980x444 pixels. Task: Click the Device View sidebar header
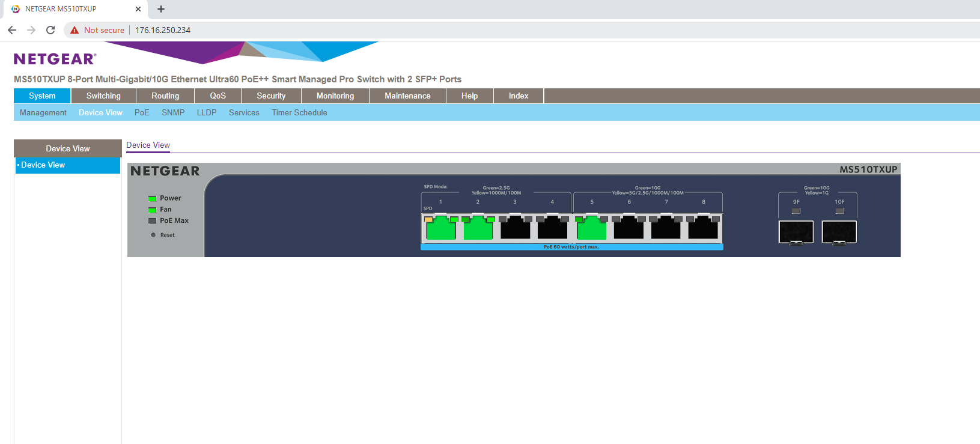click(68, 148)
